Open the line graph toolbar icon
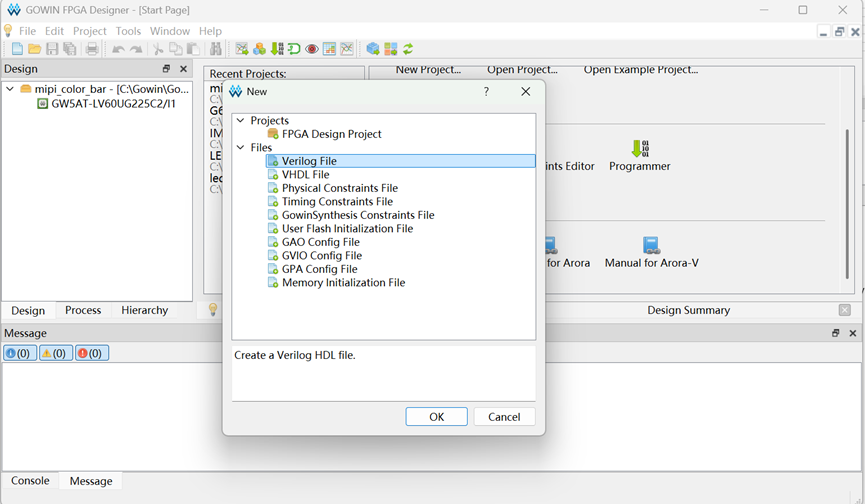 [x=346, y=49]
